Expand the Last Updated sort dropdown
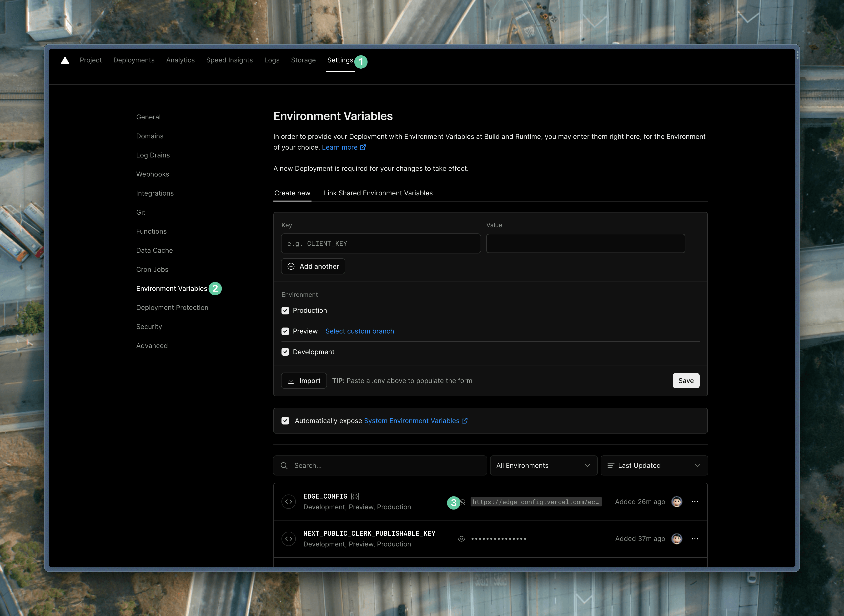The height and width of the screenshot is (616, 844). point(654,466)
